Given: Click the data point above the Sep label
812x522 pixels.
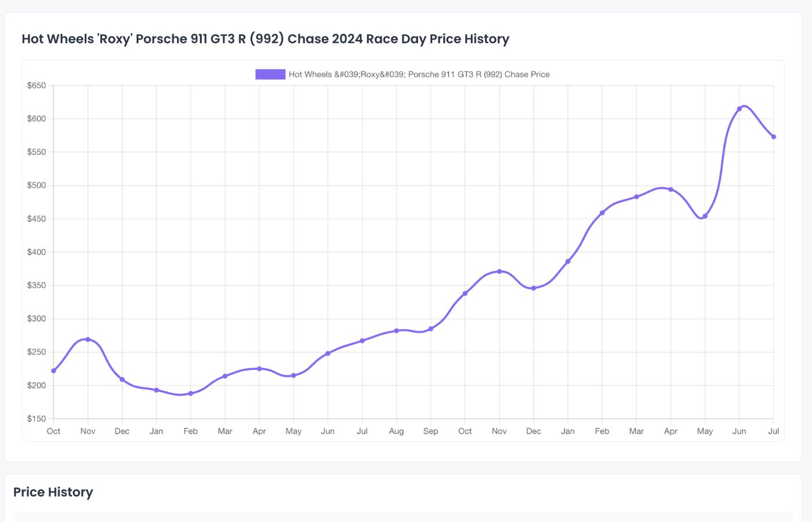Looking at the screenshot, I should coord(431,329).
